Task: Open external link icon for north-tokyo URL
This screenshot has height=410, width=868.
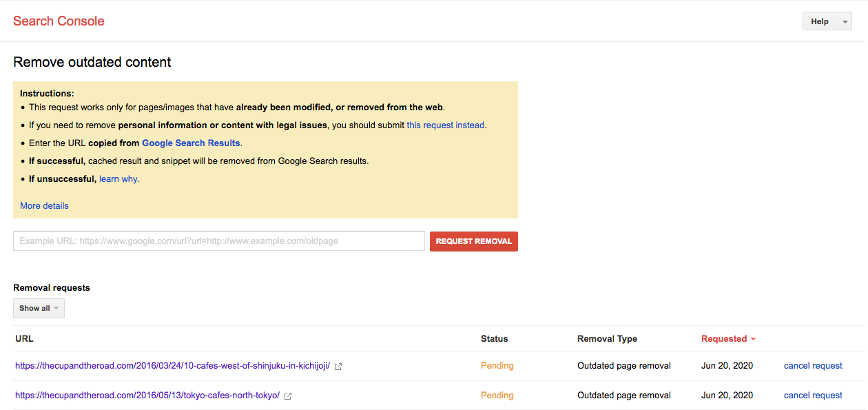Action: (x=288, y=396)
